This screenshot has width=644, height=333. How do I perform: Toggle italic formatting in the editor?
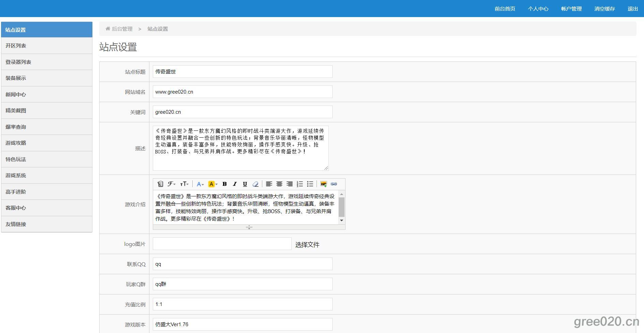tap(235, 184)
